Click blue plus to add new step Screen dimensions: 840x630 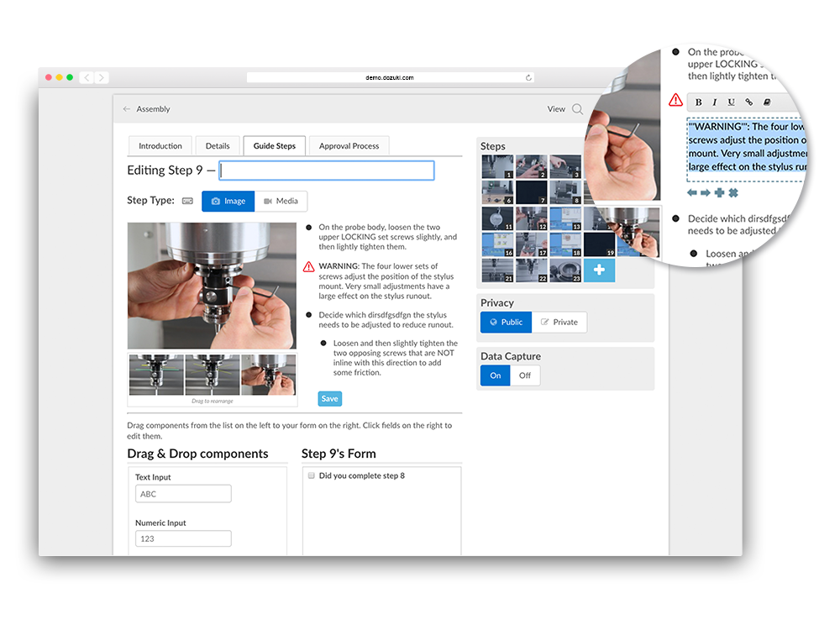(599, 270)
